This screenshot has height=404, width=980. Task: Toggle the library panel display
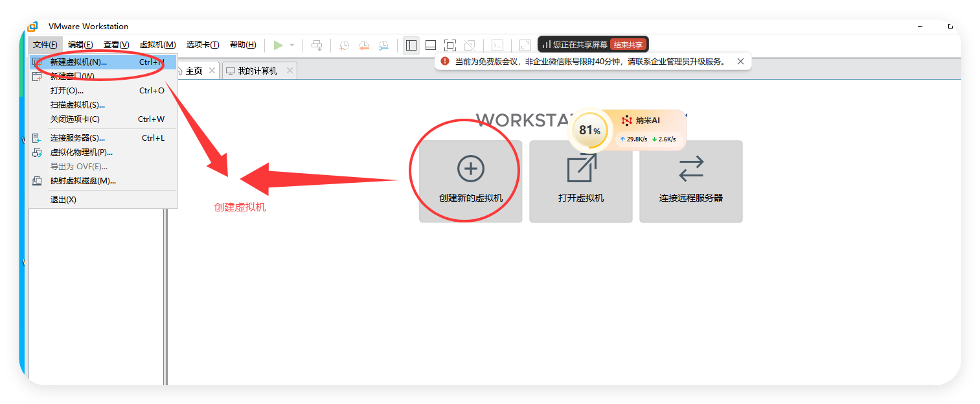pyautogui.click(x=411, y=45)
